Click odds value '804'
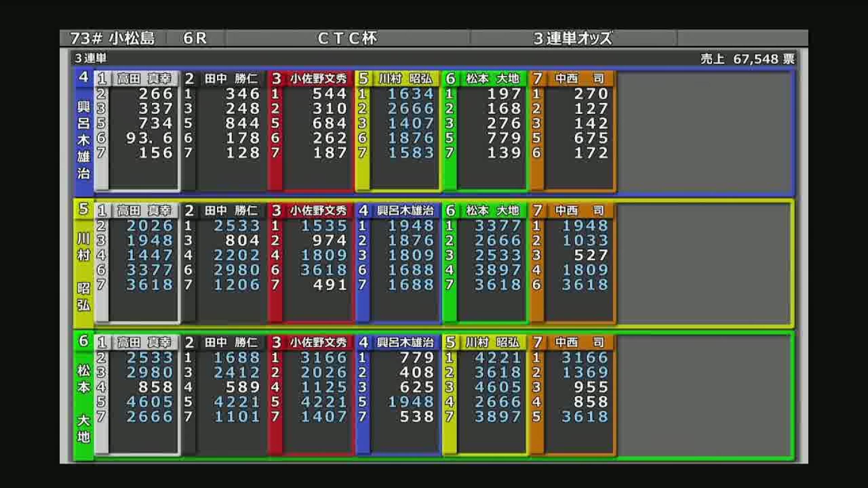Viewport: 868px width, 488px height. pos(243,241)
